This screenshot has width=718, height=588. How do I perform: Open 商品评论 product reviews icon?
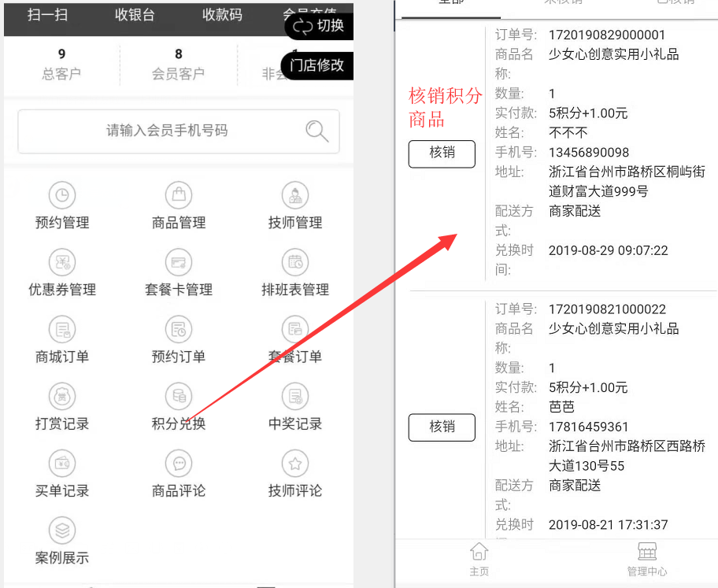[179, 464]
